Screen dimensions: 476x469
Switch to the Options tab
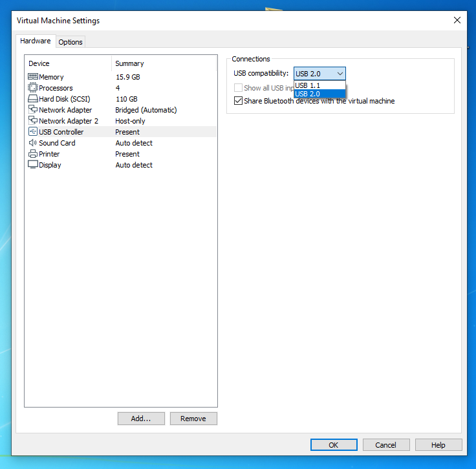[x=70, y=42]
